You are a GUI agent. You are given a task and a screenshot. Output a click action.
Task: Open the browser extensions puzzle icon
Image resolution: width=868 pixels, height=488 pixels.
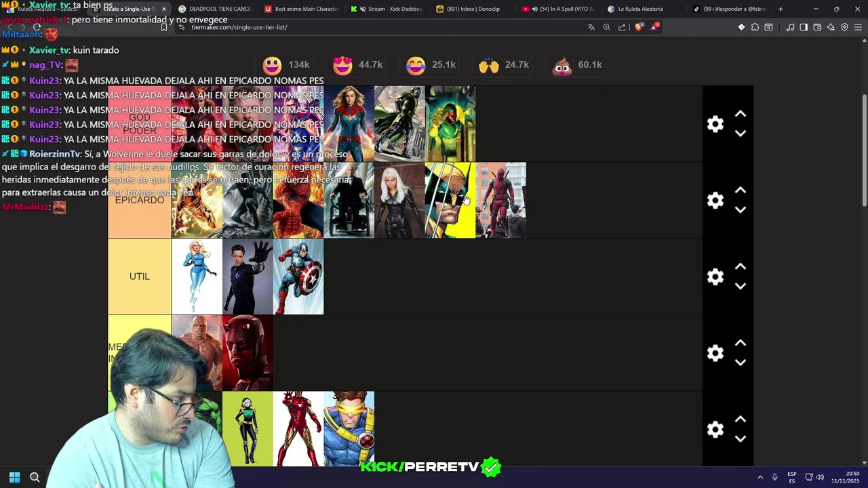[x=755, y=27]
